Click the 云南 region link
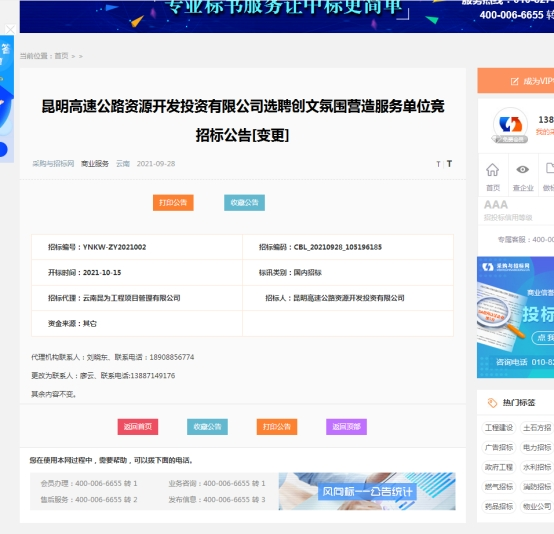The image size is (554, 534). [x=123, y=164]
